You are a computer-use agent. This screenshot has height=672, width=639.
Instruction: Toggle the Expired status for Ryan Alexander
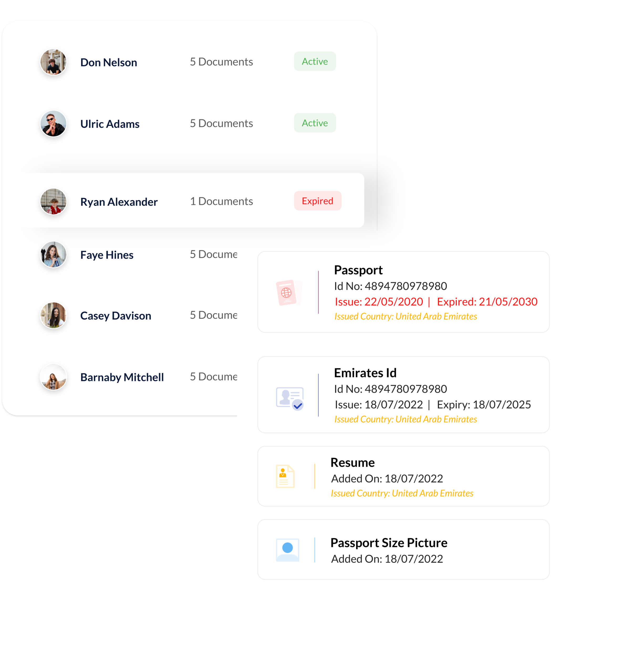pyautogui.click(x=317, y=200)
